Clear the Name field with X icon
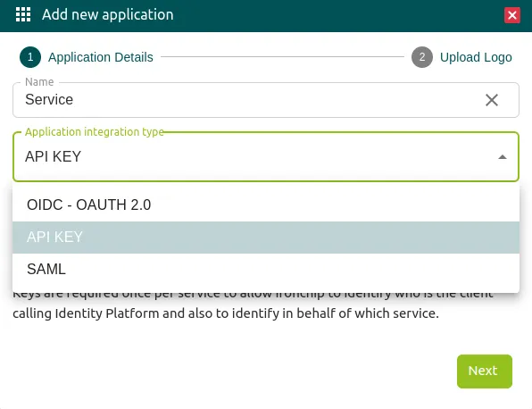Viewport: 532px width, 409px height. pyautogui.click(x=492, y=100)
